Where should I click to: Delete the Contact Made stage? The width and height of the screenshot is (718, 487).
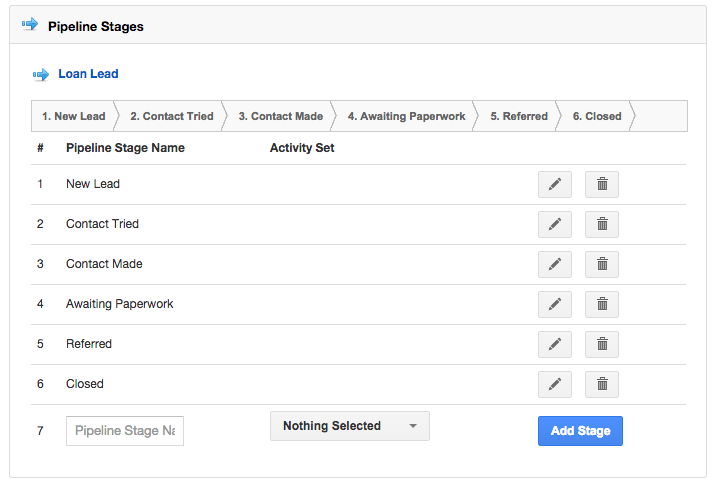click(602, 264)
